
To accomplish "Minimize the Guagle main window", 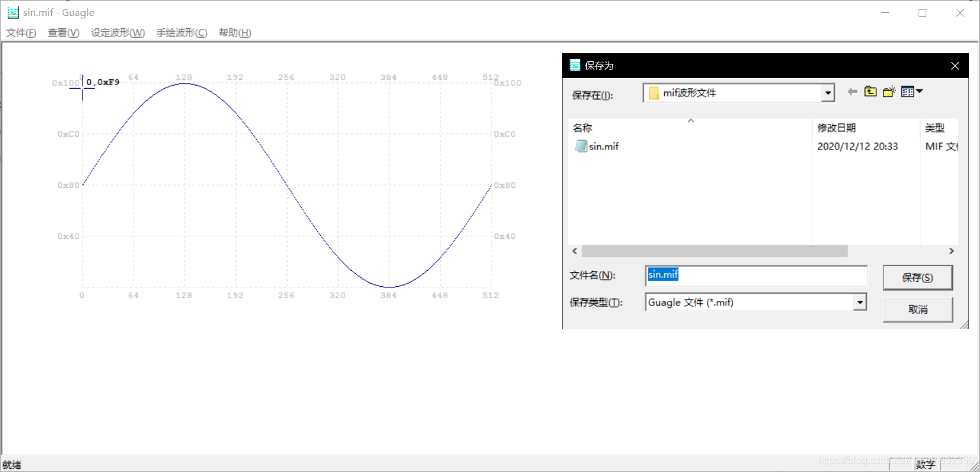I will point(885,13).
